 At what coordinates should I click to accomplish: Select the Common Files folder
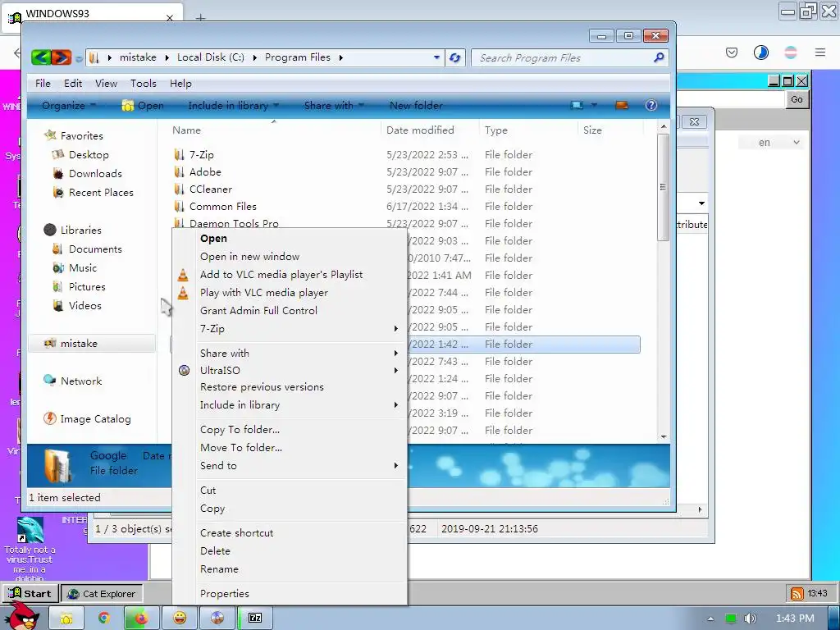coord(405,206)
